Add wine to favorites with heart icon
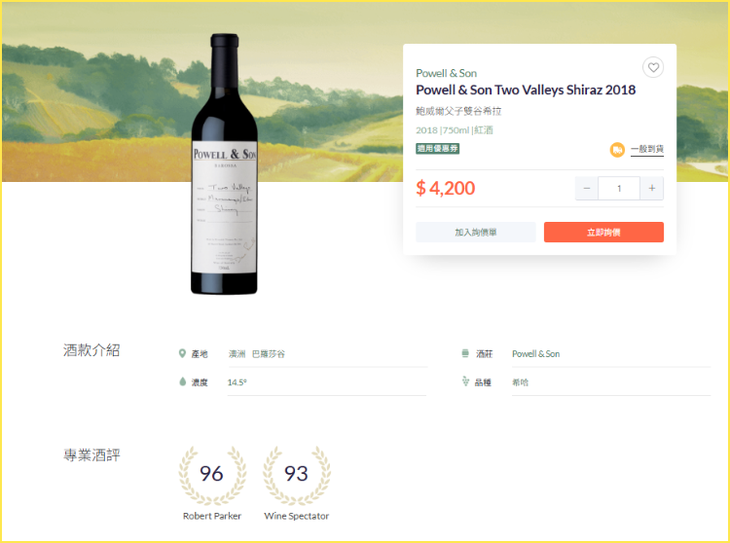This screenshot has height=543, width=730. [653, 68]
